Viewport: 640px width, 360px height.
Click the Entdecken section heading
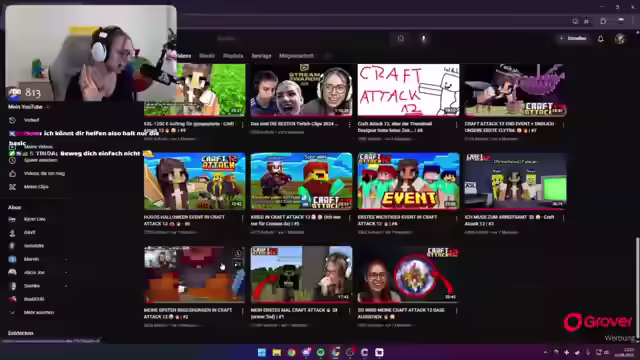click(21, 333)
